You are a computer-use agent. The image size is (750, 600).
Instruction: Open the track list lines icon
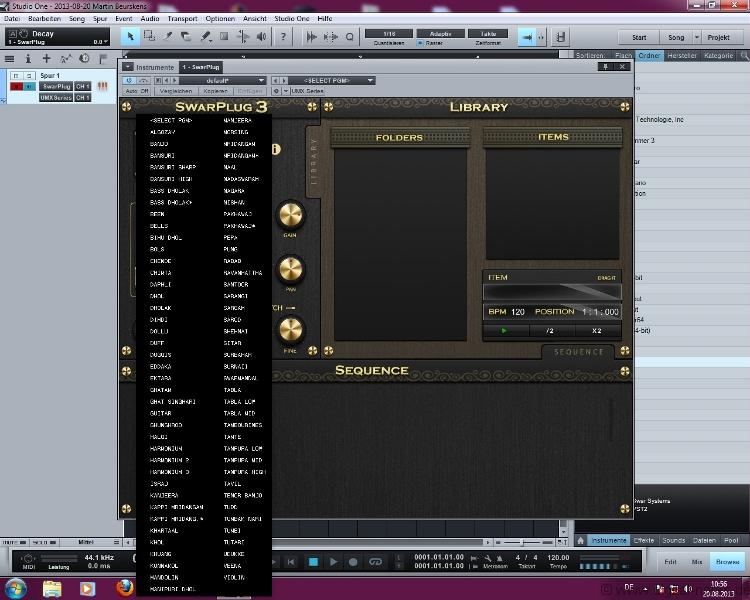click(x=9, y=59)
